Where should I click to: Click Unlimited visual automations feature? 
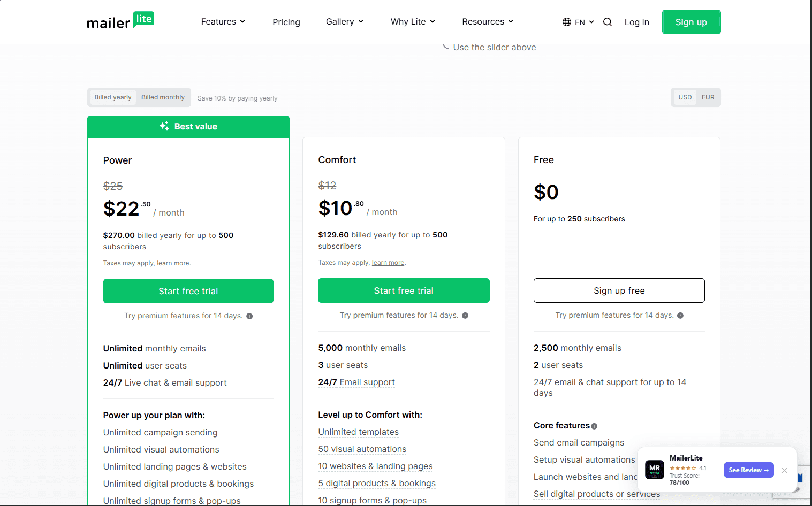coord(161,449)
